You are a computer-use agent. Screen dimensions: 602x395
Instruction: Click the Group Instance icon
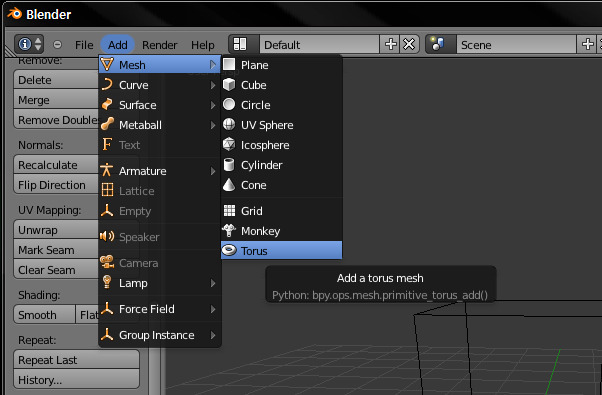tap(107, 334)
